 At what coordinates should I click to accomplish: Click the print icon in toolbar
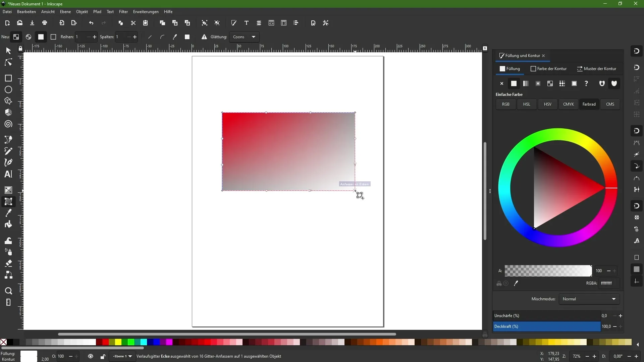[45, 23]
